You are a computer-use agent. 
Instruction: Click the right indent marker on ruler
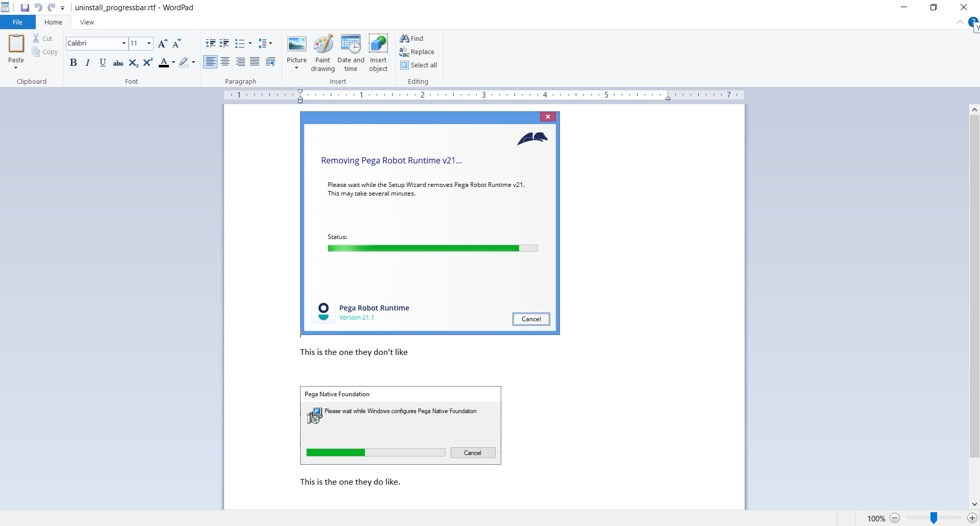click(x=668, y=97)
